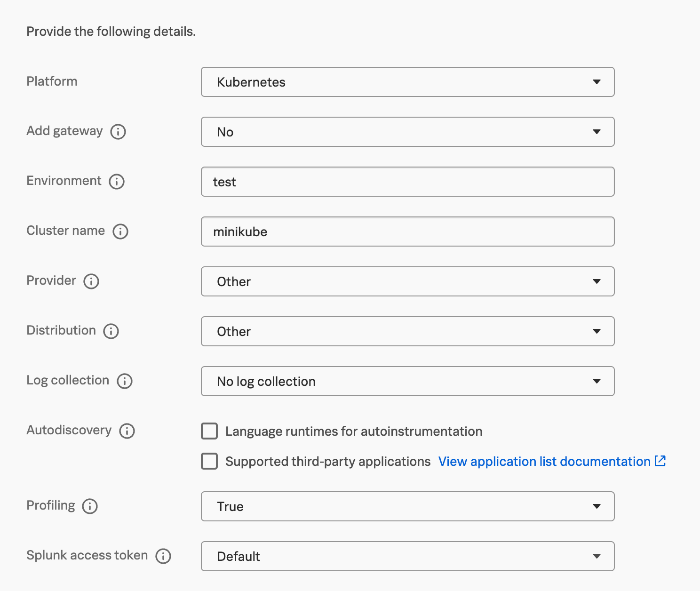
Task: Click the Supported third-party applications label
Action: (x=328, y=461)
